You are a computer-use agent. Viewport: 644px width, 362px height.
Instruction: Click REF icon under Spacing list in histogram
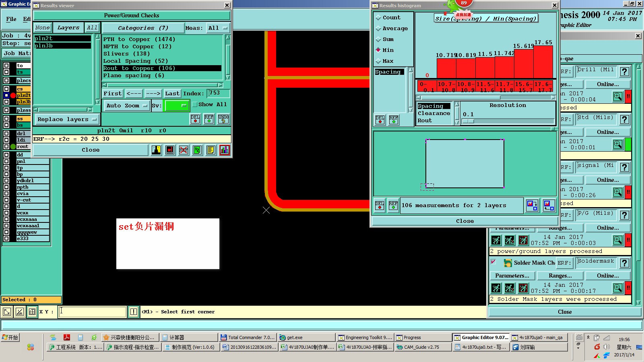point(394,119)
